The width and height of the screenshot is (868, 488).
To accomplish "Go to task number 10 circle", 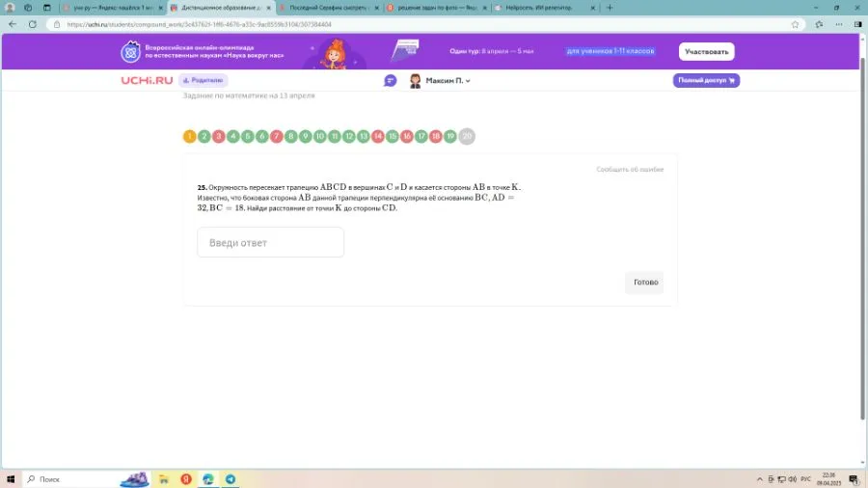I will pyautogui.click(x=320, y=136).
